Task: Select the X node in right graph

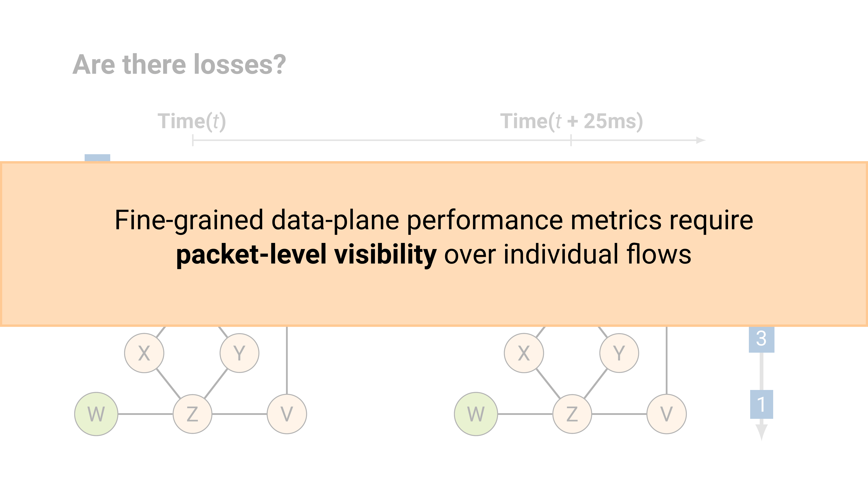Action: tap(524, 353)
